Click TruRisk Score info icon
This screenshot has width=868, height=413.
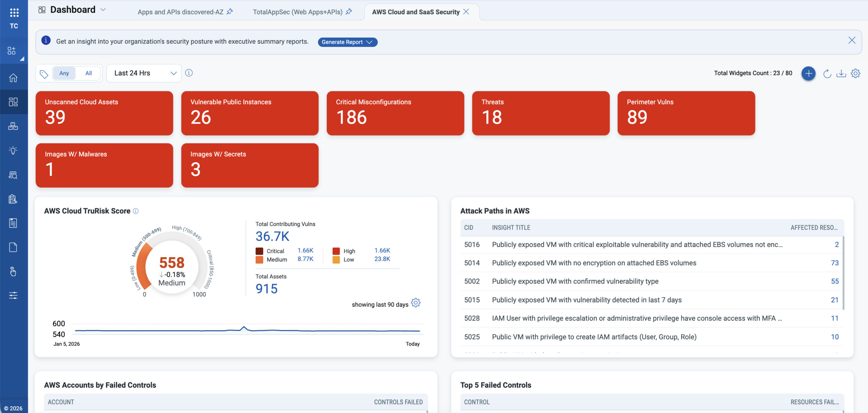tap(136, 211)
